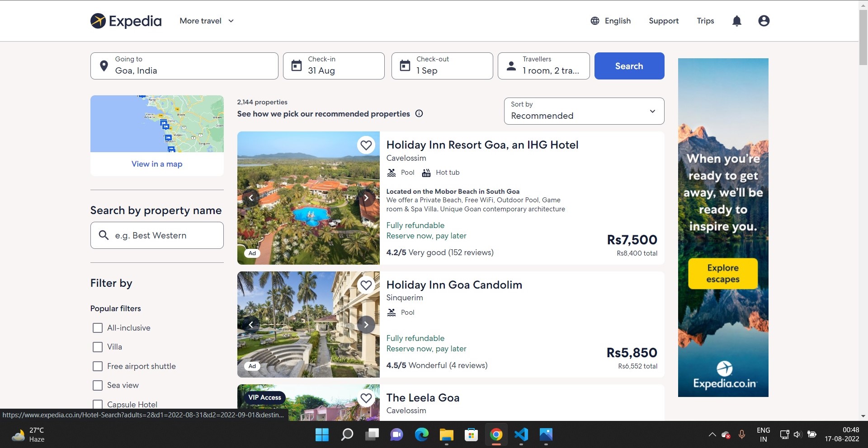Open the Check-in 31 Aug date picker
The image size is (868, 448).
click(x=334, y=66)
